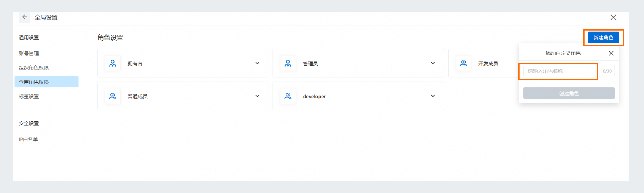Expand the 拥有者 role card
The width and height of the screenshot is (644, 193).
(257, 63)
